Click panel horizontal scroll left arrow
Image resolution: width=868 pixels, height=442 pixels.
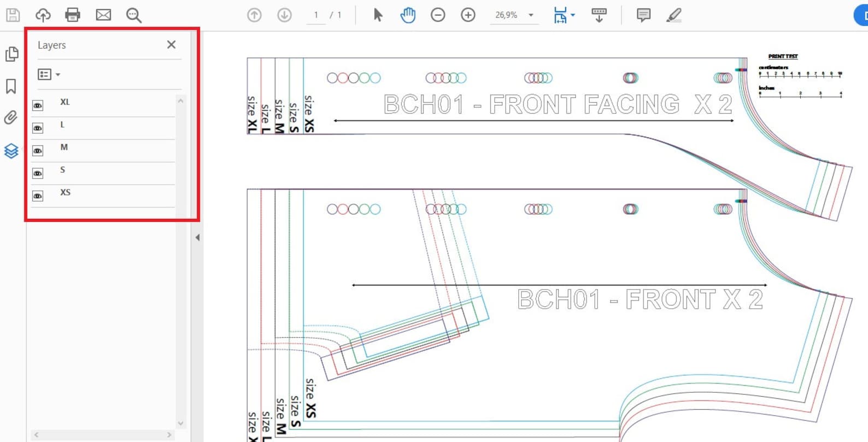coord(37,435)
